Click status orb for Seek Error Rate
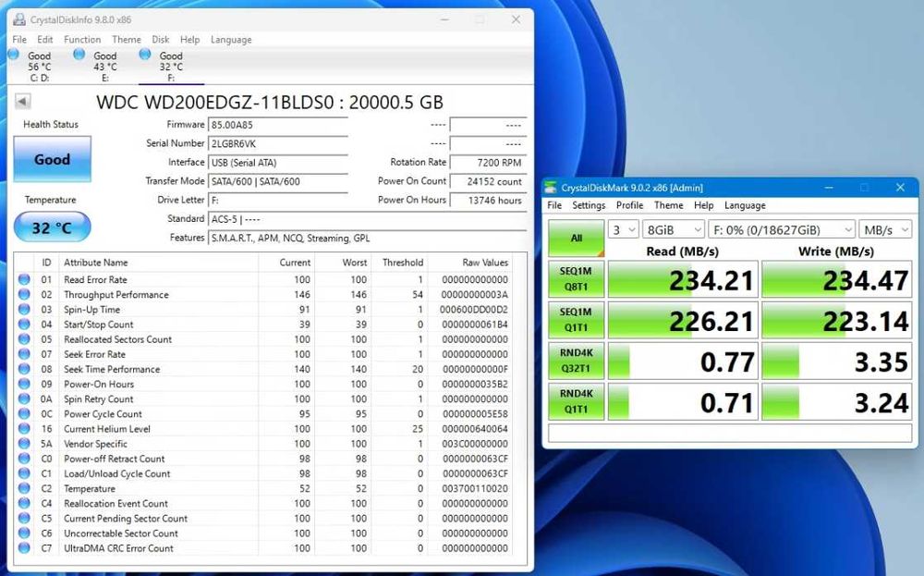This screenshot has width=924, height=576. tap(24, 354)
